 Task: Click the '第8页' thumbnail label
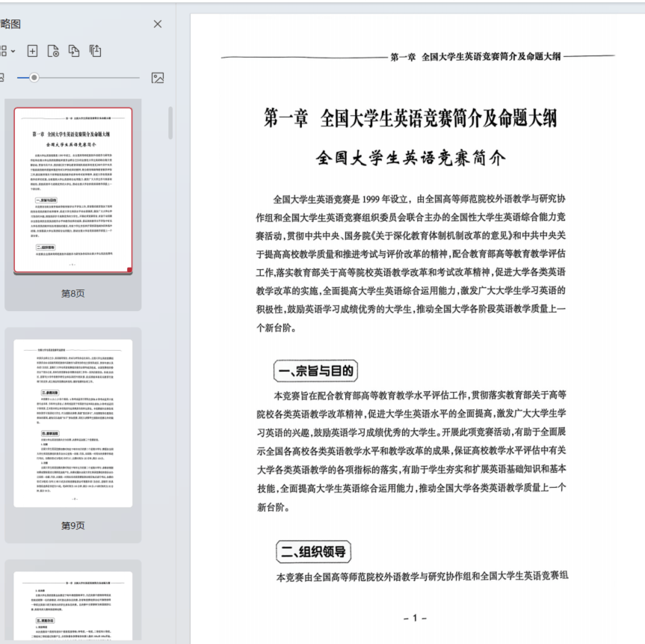coord(72,294)
